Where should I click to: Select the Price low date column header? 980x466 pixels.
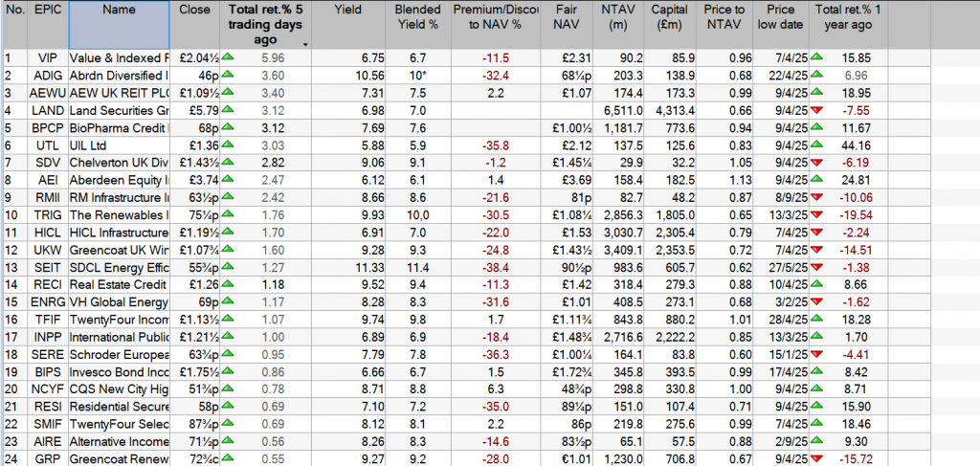(781, 26)
